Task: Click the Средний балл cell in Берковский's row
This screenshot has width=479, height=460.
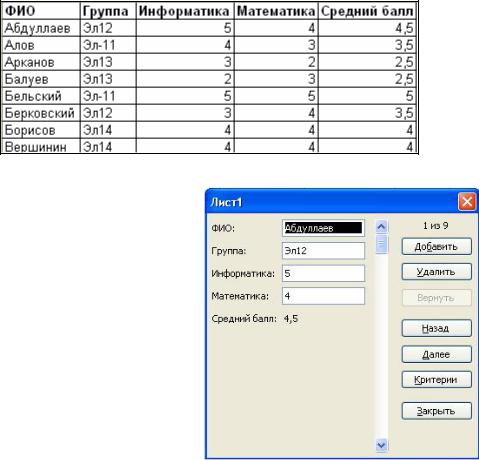Action: tap(367, 113)
